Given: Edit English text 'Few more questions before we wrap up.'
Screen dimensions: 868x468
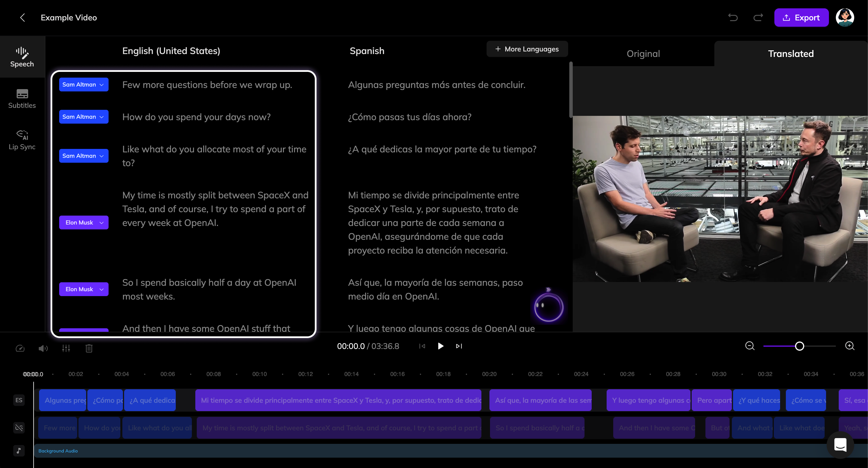Looking at the screenshot, I should (207, 85).
